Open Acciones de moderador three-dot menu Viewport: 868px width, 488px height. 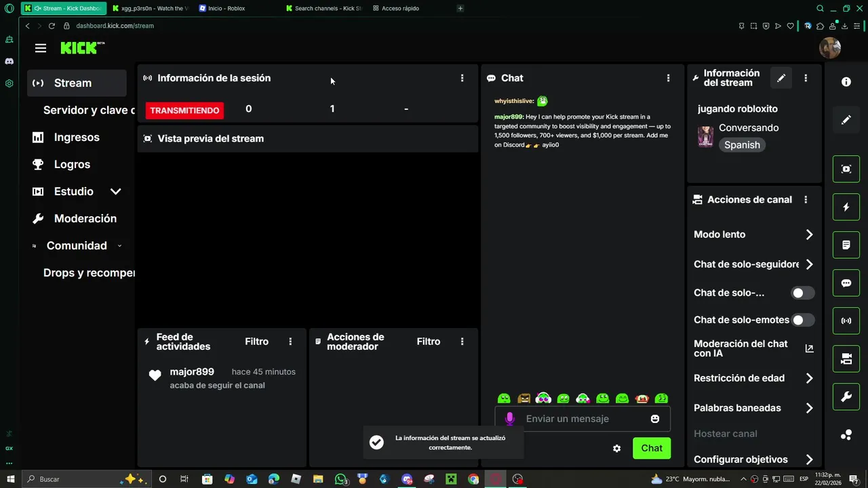tap(462, 342)
